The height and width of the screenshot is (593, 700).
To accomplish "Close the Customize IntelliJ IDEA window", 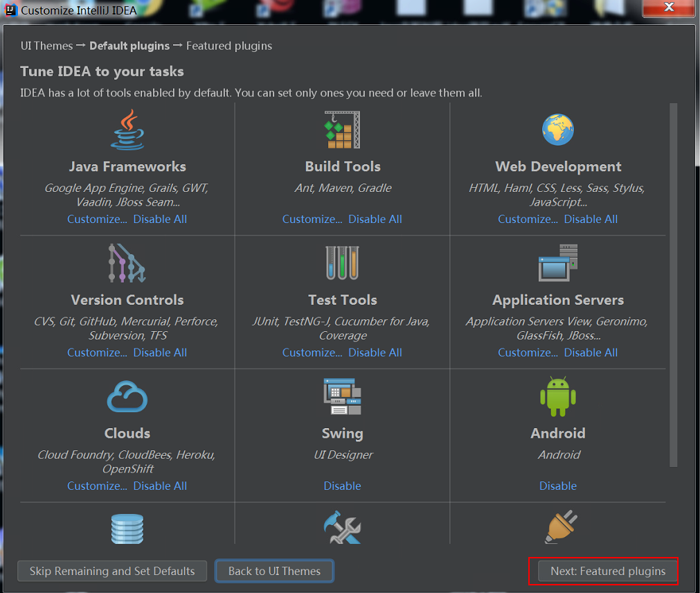I will 669,7.
